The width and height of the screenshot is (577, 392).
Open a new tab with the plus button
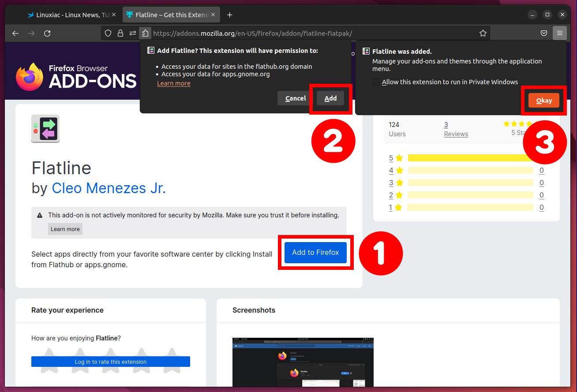tap(229, 15)
